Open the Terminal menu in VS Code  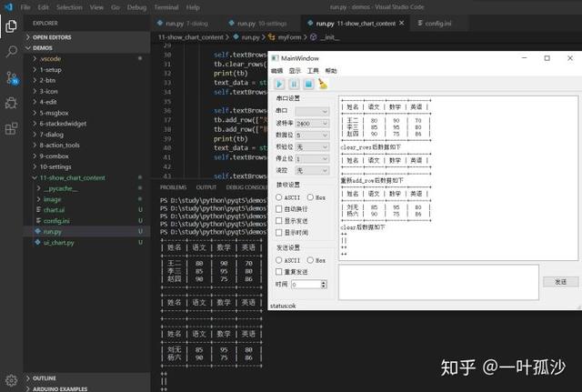point(166,7)
